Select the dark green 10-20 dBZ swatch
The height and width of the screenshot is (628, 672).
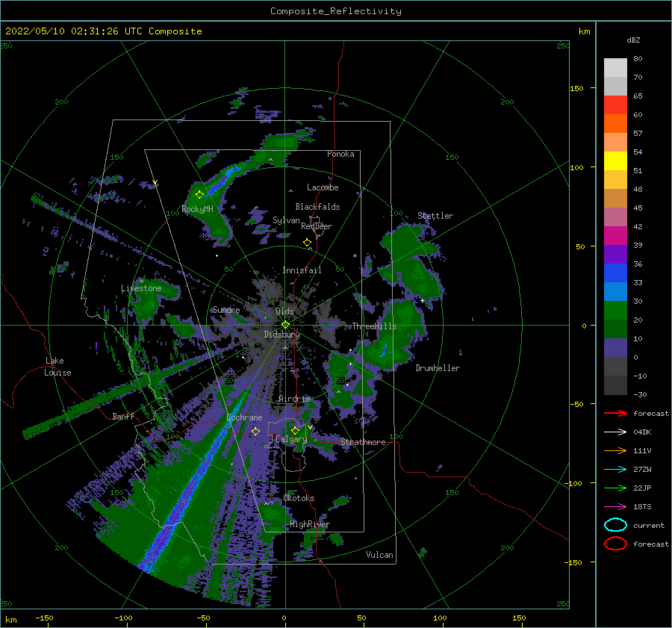(x=615, y=329)
